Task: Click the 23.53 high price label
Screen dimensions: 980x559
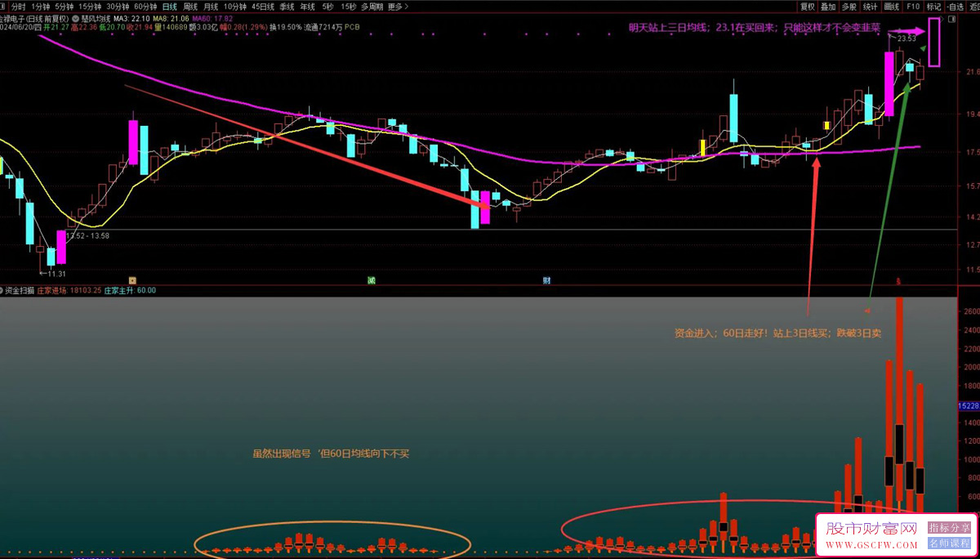Action: (906, 38)
